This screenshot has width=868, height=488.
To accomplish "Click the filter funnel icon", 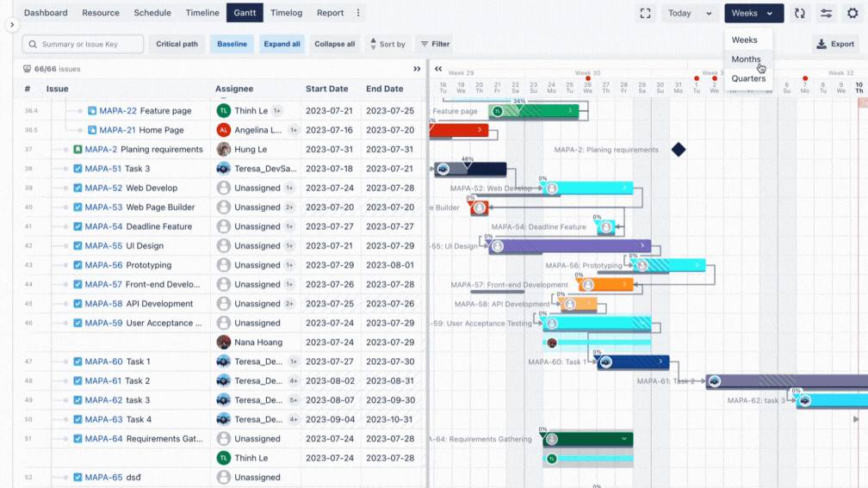I will point(425,44).
